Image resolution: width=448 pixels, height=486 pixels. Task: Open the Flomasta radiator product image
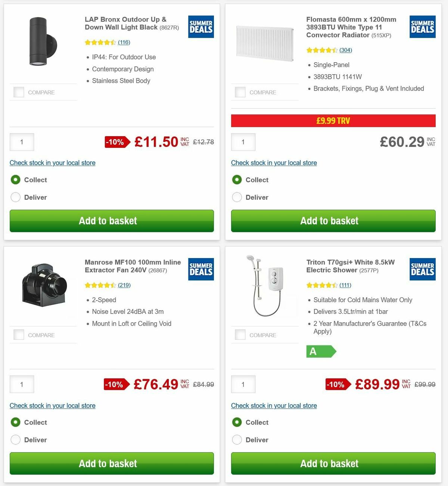click(x=264, y=44)
